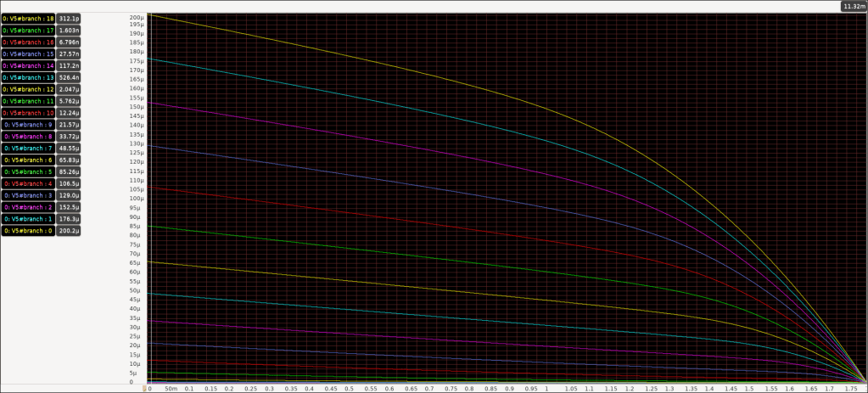868x393 pixels.
Task: Select trace label V5#branch : 14
Action: 27,65
